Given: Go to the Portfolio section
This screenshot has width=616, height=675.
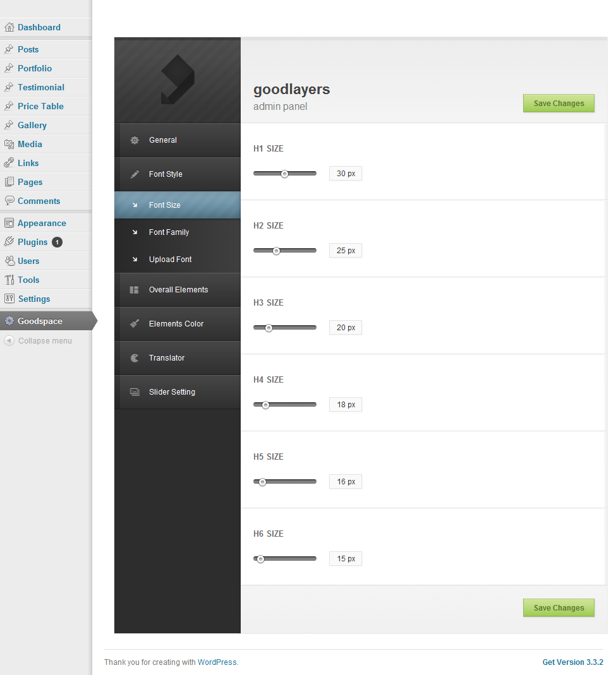Looking at the screenshot, I should coord(45,68).
